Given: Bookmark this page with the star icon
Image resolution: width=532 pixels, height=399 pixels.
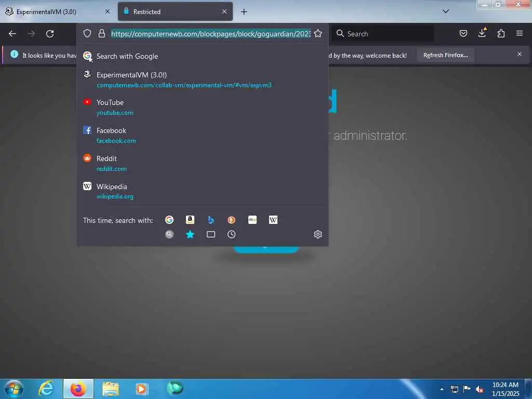Looking at the screenshot, I should [x=318, y=33].
